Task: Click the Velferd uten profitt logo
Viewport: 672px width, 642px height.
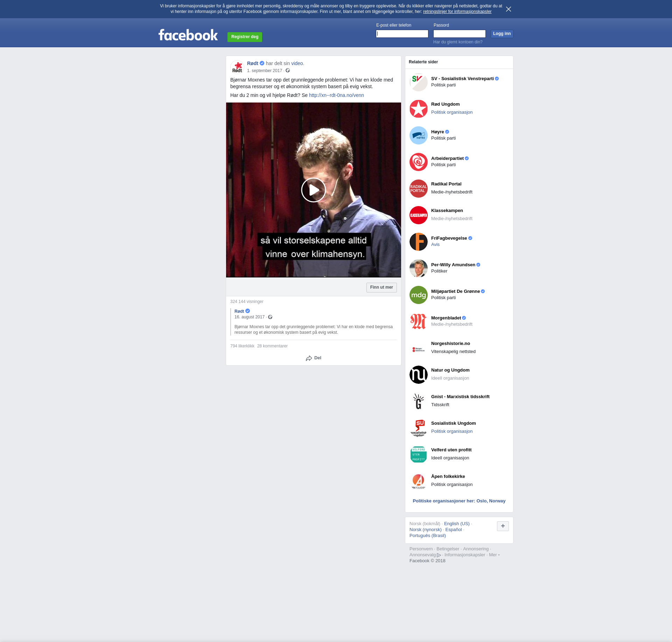Action: tap(419, 454)
